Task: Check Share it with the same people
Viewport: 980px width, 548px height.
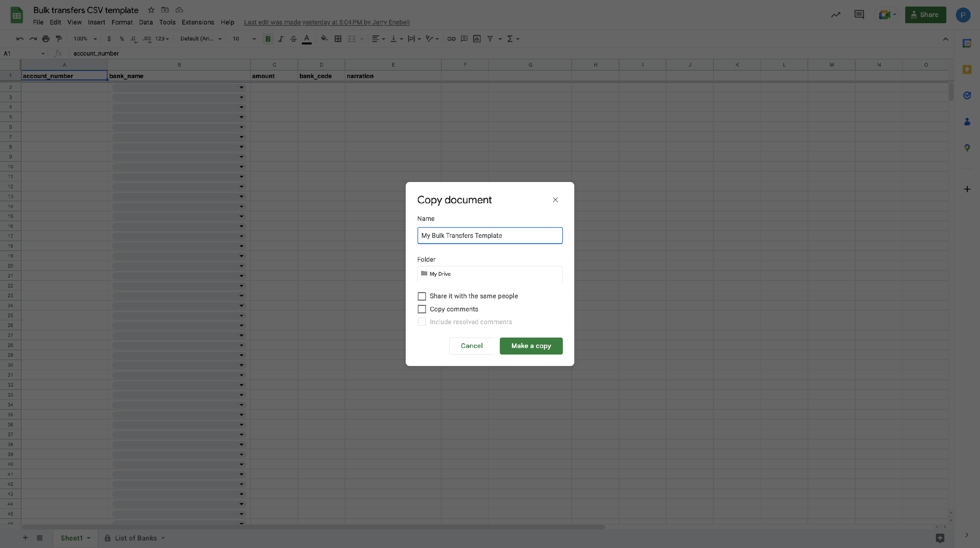Action: point(421,296)
